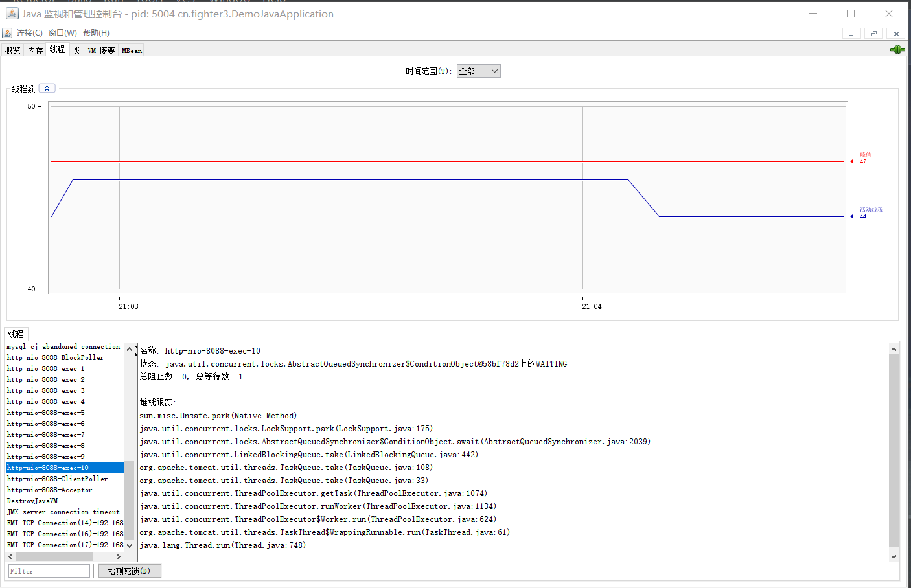Switch to the MBean tab

click(132, 51)
